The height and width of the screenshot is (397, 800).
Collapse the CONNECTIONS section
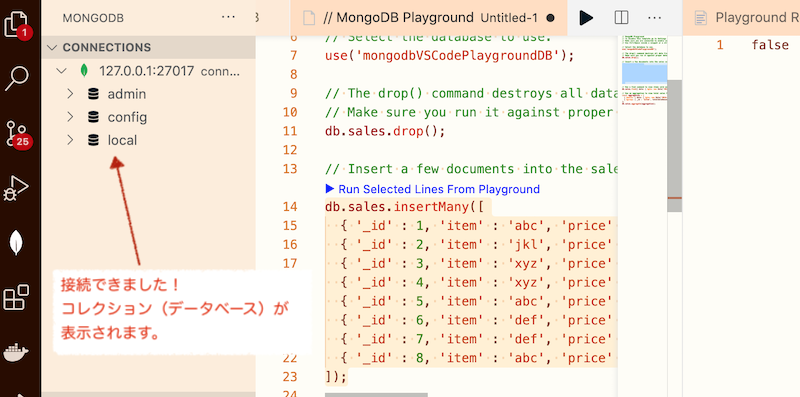tap(52, 47)
